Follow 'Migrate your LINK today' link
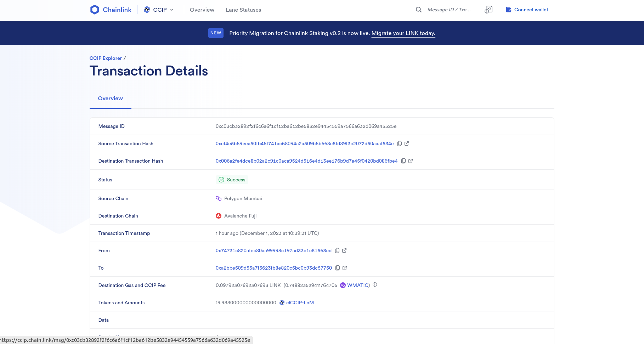Image resolution: width=644 pixels, height=344 pixels. coord(403,33)
